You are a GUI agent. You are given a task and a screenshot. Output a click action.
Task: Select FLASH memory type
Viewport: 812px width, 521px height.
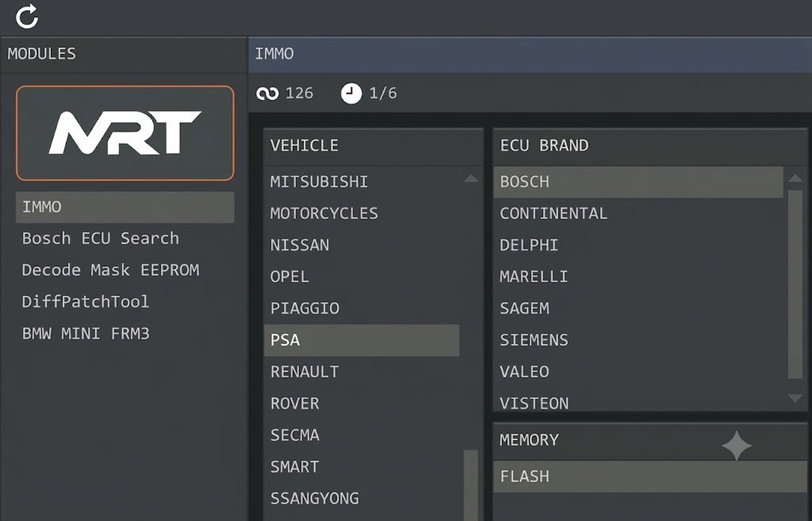click(x=650, y=477)
